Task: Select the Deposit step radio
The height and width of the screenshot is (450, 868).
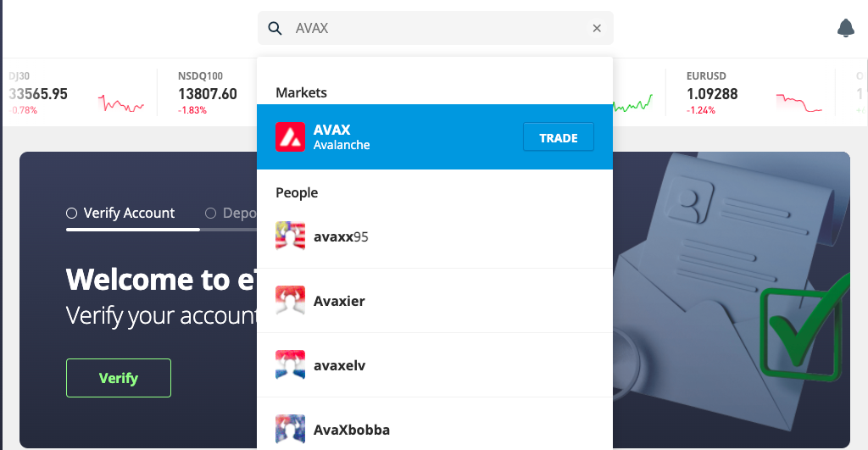Action: [210, 213]
